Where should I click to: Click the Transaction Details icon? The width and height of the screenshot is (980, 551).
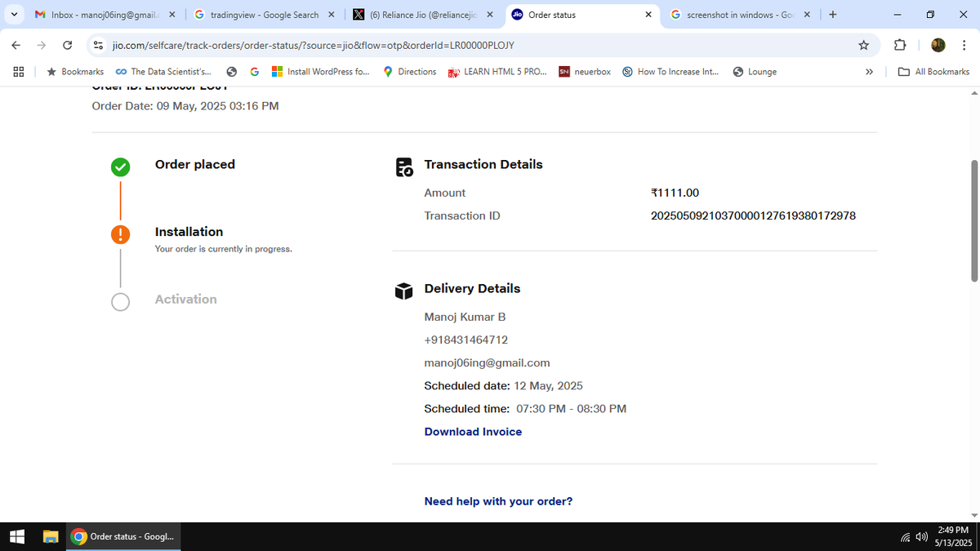404,167
